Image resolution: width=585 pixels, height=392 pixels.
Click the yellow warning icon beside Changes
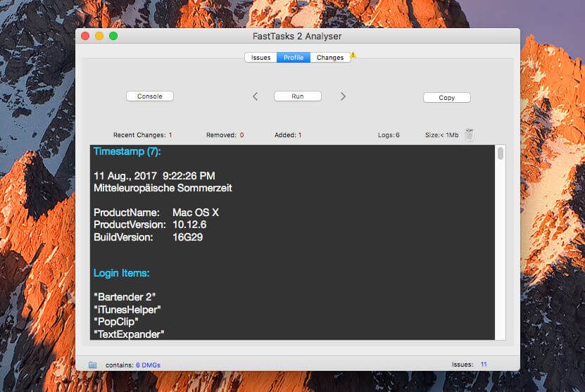coord(353,55)
